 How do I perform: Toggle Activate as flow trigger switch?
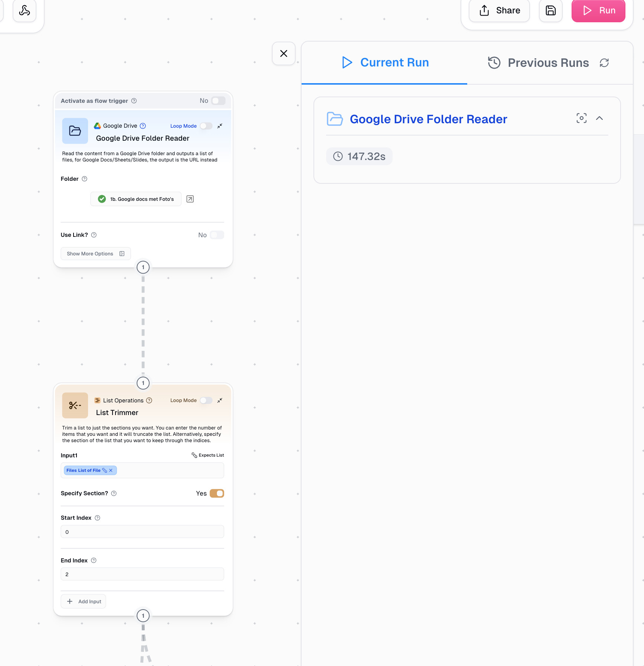(x=218, y=101)
